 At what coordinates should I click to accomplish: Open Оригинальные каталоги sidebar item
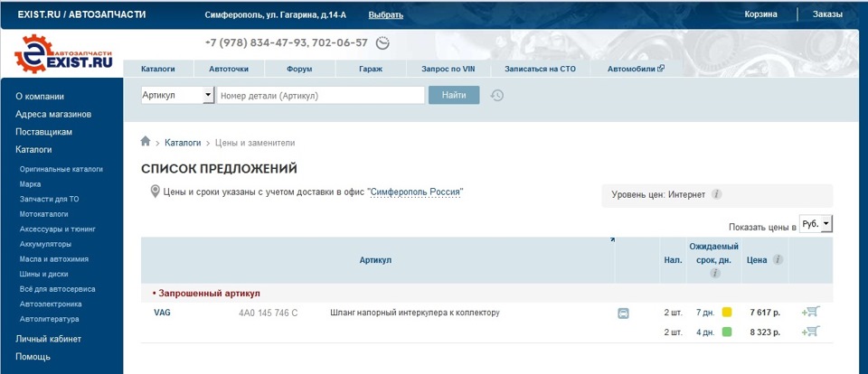coord(61,169)
